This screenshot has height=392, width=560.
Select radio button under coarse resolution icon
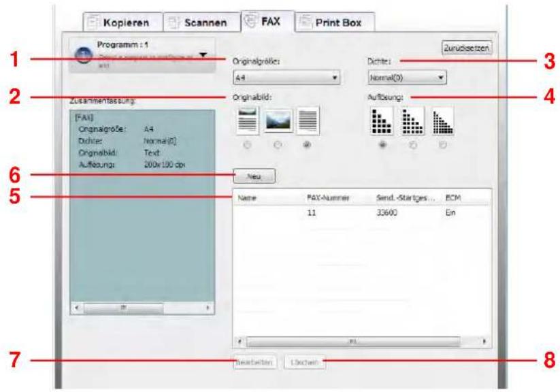[383, 145]
